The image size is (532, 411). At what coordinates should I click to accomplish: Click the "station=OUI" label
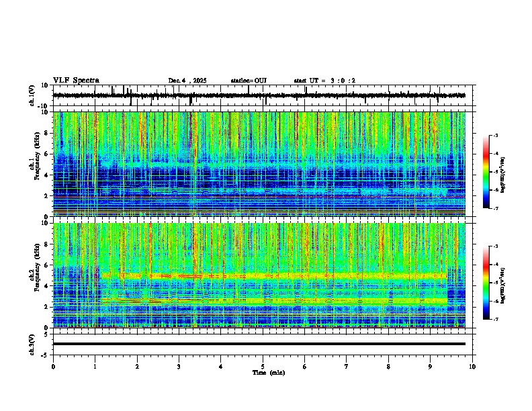pyautogui.click(x=249, y=81)
